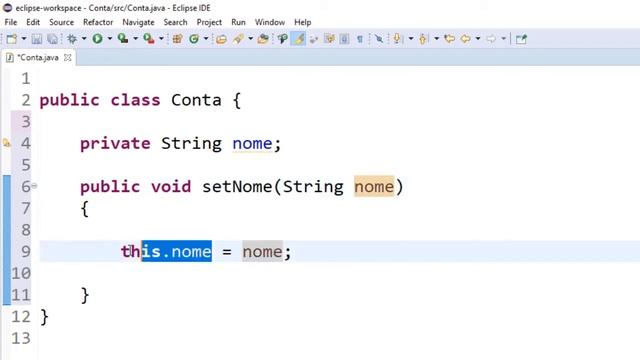Click 'nome' field in private String declaration
This screenshot has height=360, width=640.
point(252,143)
